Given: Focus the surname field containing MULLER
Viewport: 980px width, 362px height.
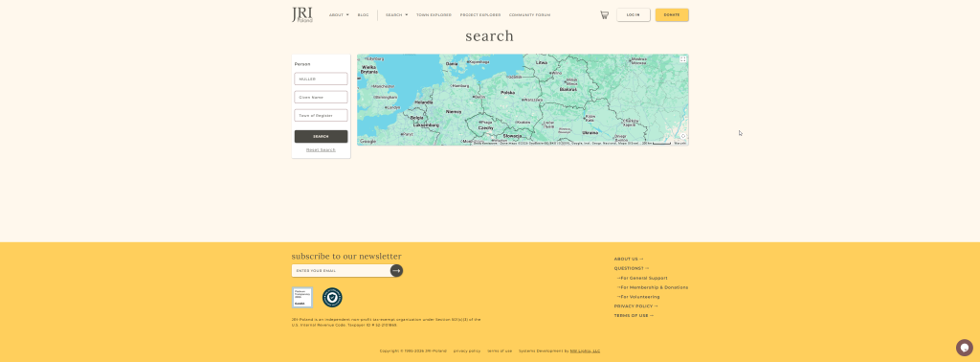Looking at the screenshot, I should 321,79.
